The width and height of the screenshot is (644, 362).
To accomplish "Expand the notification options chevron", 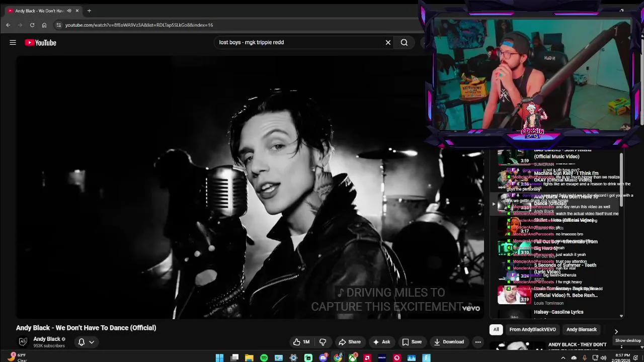I will pos(92,342).
